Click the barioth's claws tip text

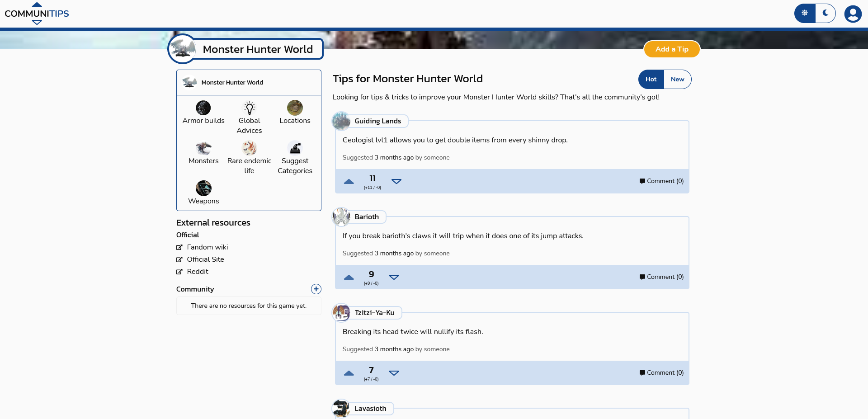coord(463,236)
